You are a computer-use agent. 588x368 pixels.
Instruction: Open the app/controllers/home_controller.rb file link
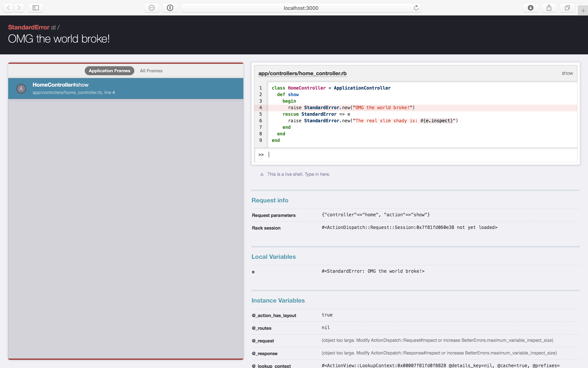(302, 73)
